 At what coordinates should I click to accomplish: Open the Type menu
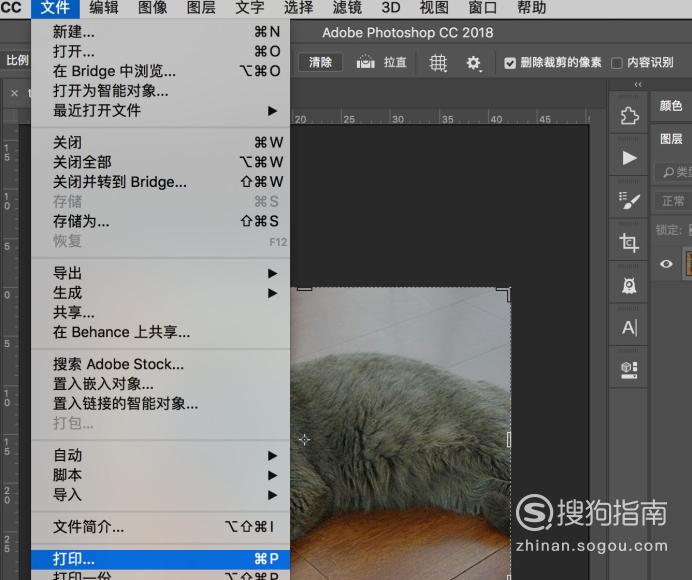tap(250, 8)
